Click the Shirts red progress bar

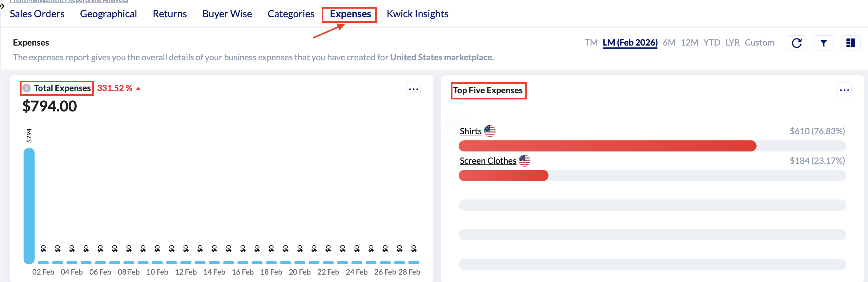point(607,146)
